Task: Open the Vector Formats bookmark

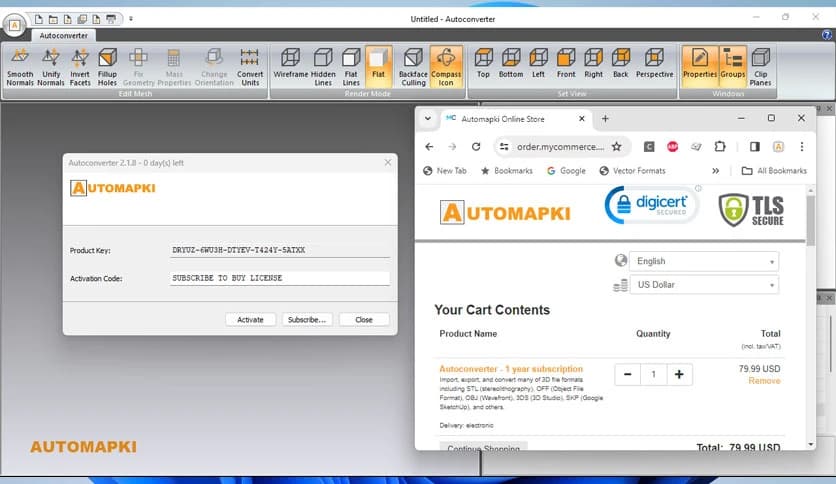Action: tap(632, 171)
